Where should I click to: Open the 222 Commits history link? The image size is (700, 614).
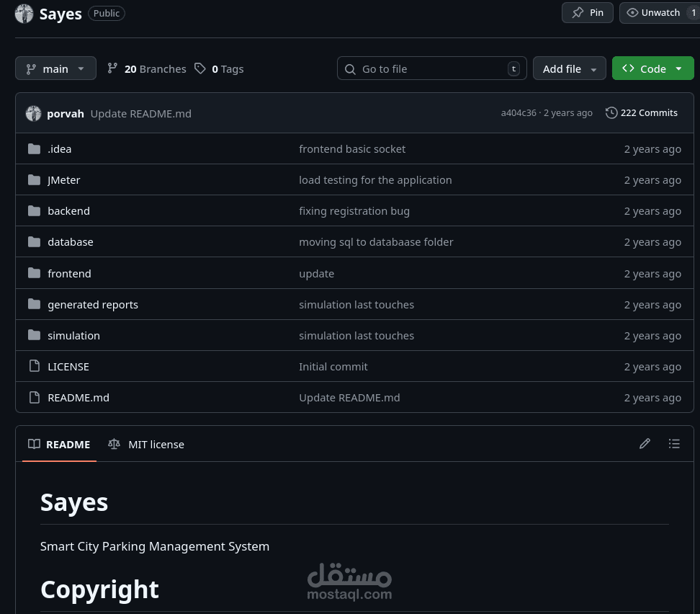(649, 112)
